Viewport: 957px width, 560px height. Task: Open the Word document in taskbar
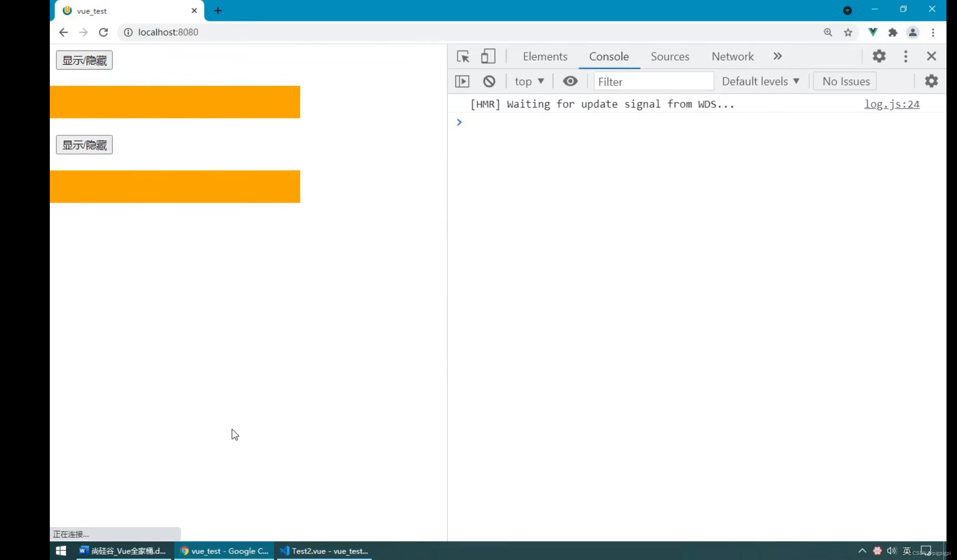tap(124, 551)
